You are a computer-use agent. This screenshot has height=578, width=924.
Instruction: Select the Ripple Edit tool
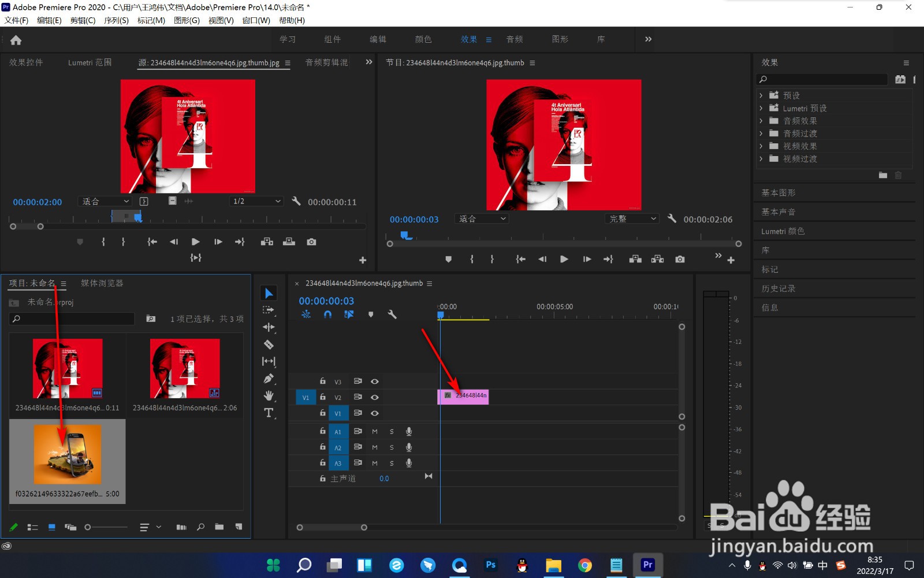click(x=269, y=327)
